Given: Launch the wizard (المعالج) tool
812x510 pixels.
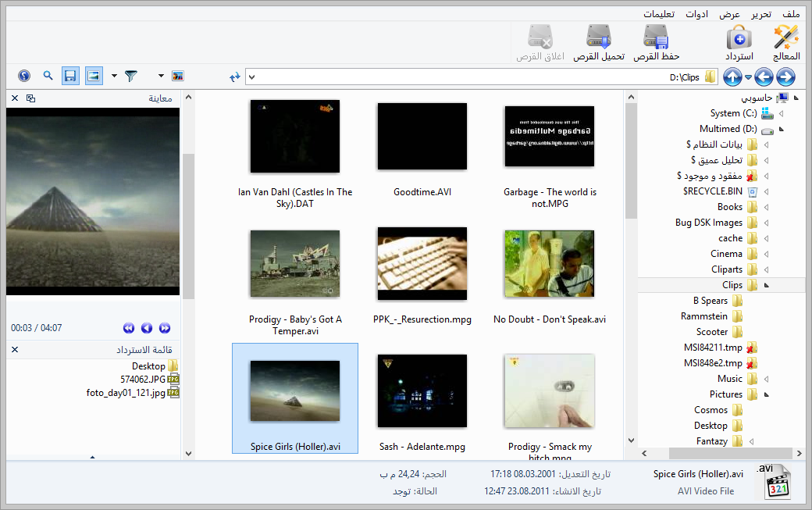Looking at the screenshot, I should tap(786, 37).
